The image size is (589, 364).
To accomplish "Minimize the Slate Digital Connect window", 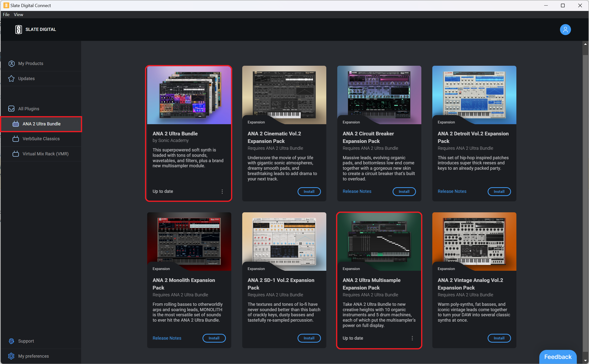I will [546, 5].
